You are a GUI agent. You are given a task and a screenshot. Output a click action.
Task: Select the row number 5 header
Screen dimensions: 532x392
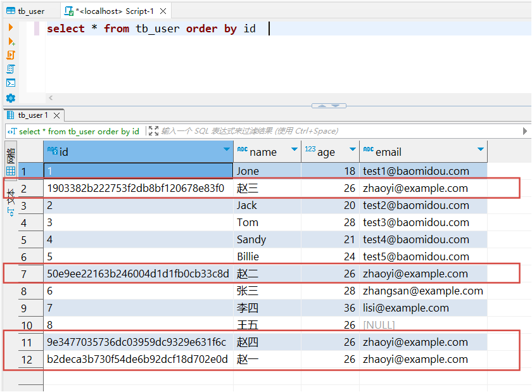tap(30, 240)
